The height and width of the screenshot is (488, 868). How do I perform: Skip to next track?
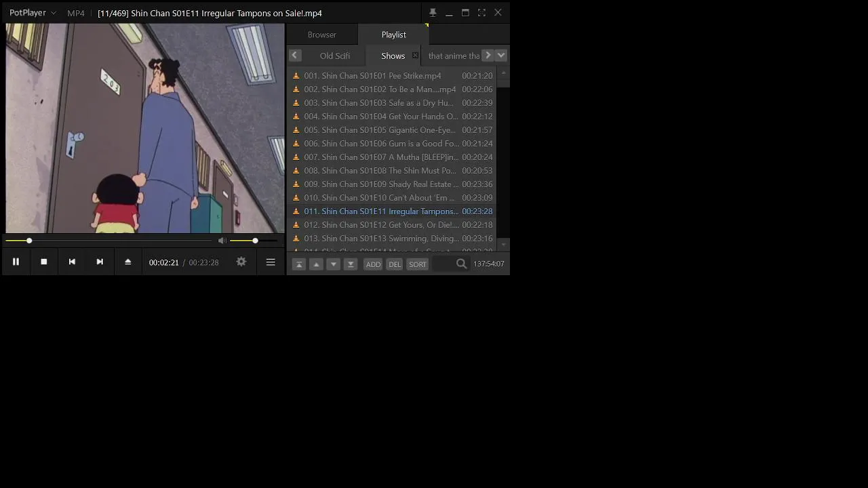[100, 262]
